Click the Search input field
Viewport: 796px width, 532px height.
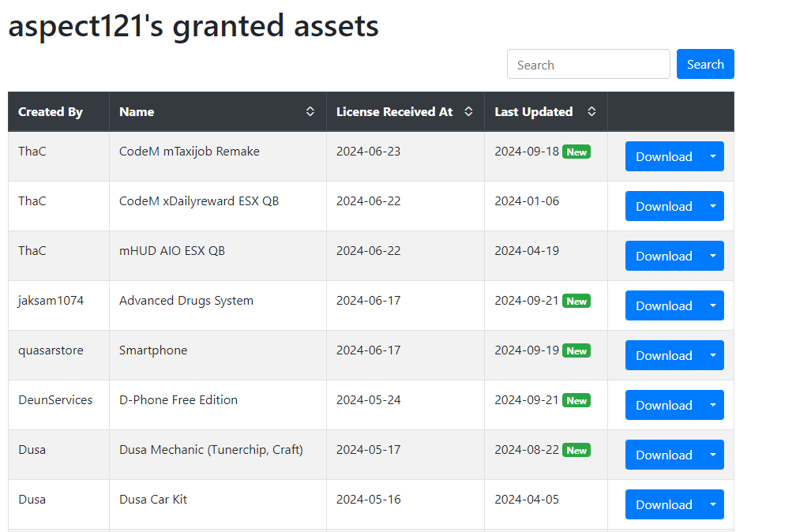tap(588, 65)
